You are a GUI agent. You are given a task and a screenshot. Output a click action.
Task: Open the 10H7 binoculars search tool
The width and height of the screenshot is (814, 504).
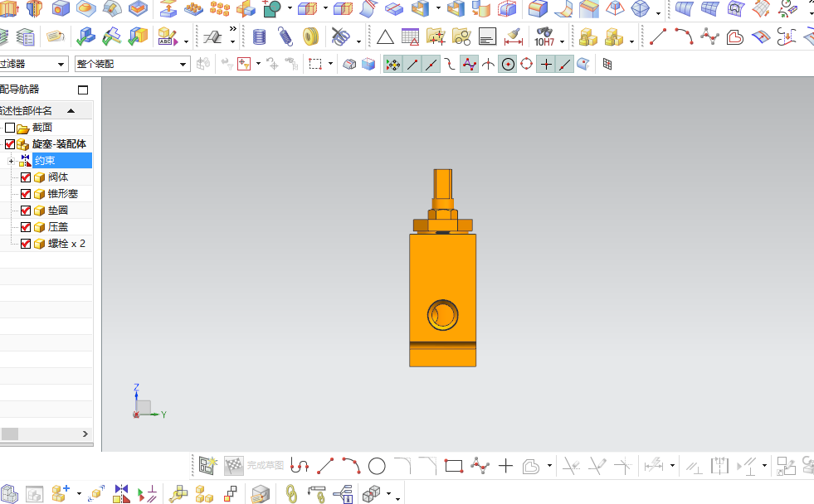coord(544,36)
